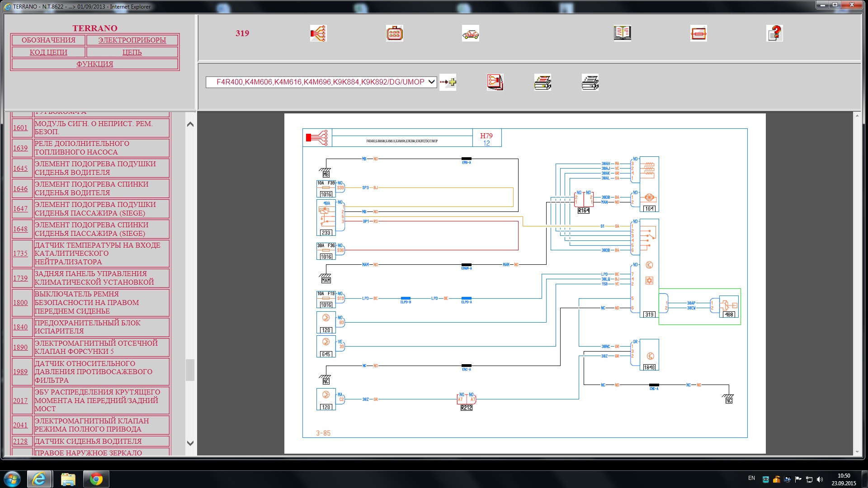The width and height of the screenshot is (868, 488).
Task: Select row ДАТЧИК СИДЕНЬЯ ВОДИТЕЛЯ
Action: (102, 441)
